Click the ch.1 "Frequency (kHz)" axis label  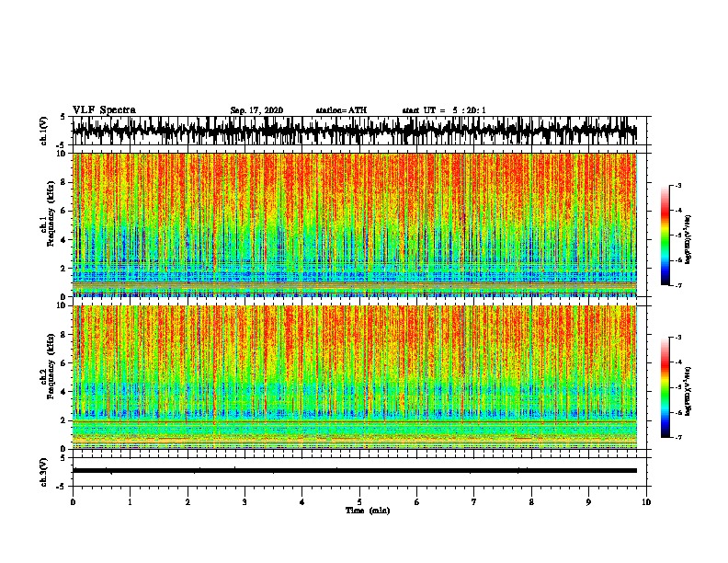pos(51,213)
